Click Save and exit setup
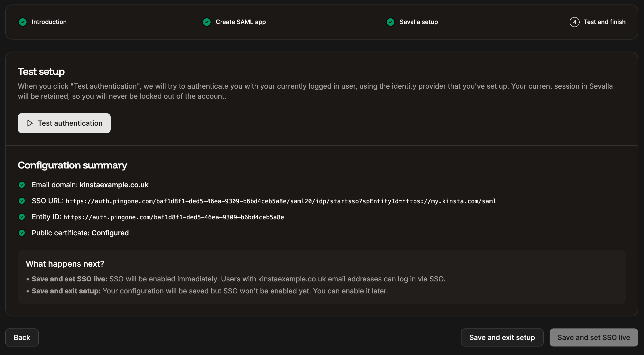Viewport: 644px width, 355px height. (x=502, y=337)
